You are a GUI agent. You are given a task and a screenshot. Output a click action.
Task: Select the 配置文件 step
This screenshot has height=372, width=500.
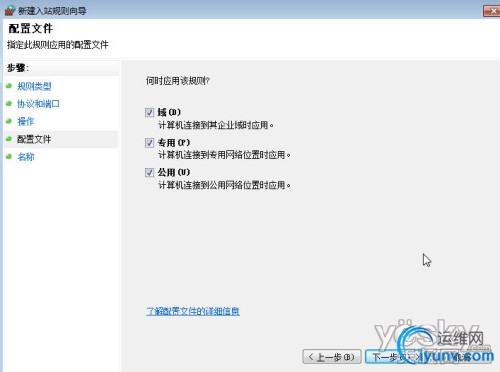point(34,139)
